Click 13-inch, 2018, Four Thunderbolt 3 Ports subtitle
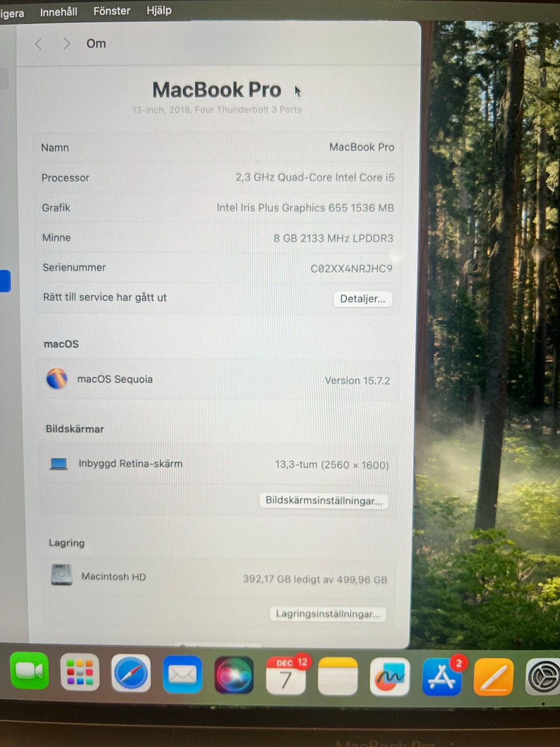 [x=217, y=110]
